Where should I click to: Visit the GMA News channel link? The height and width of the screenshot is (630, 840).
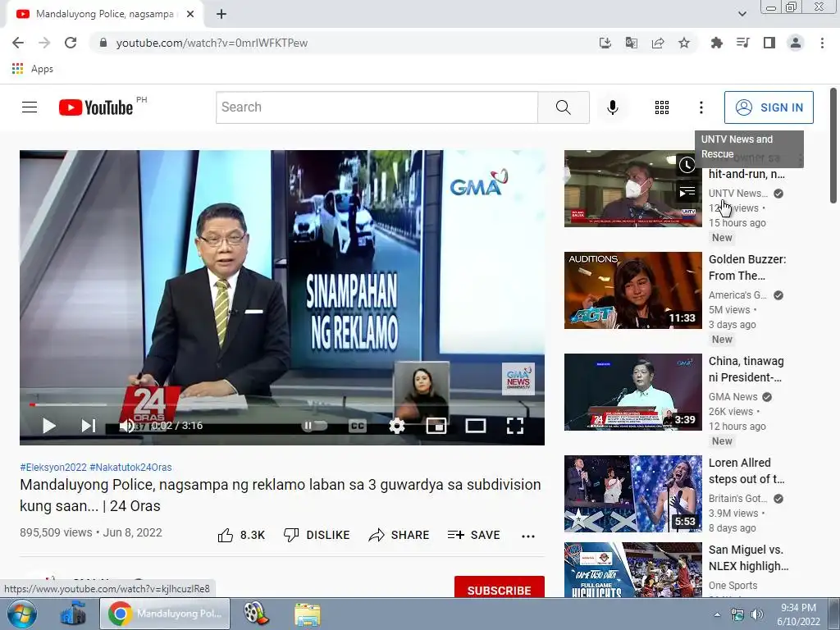click(733, 397)
